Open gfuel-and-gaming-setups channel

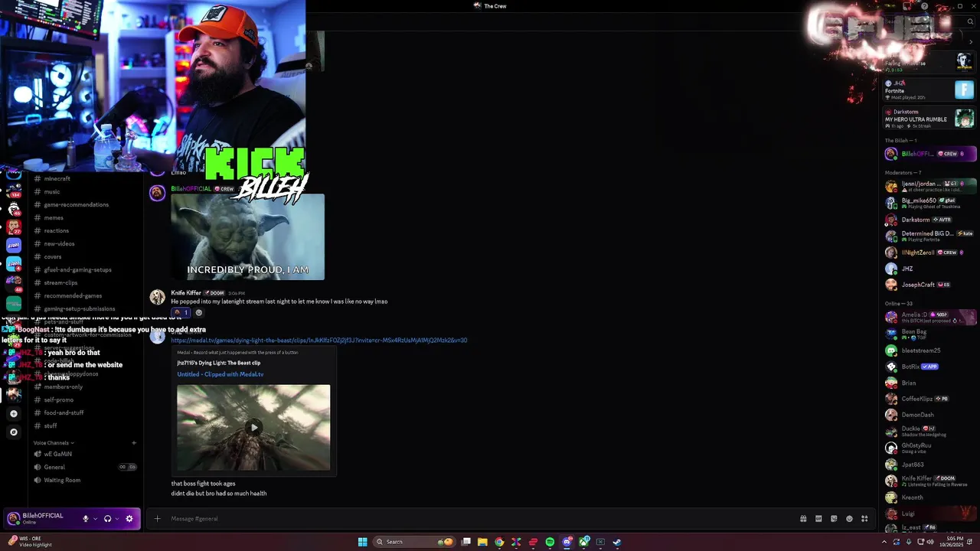click(84, 269)
